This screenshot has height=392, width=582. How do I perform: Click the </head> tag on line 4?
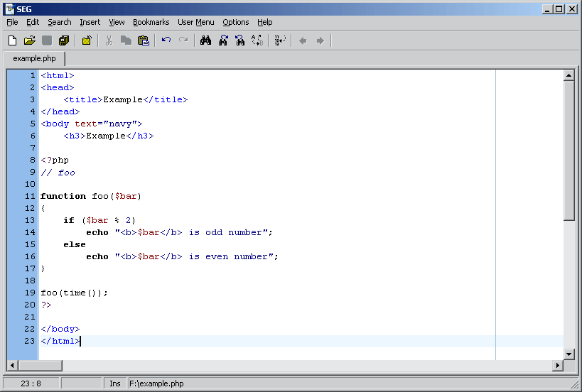tap(60, 111)
